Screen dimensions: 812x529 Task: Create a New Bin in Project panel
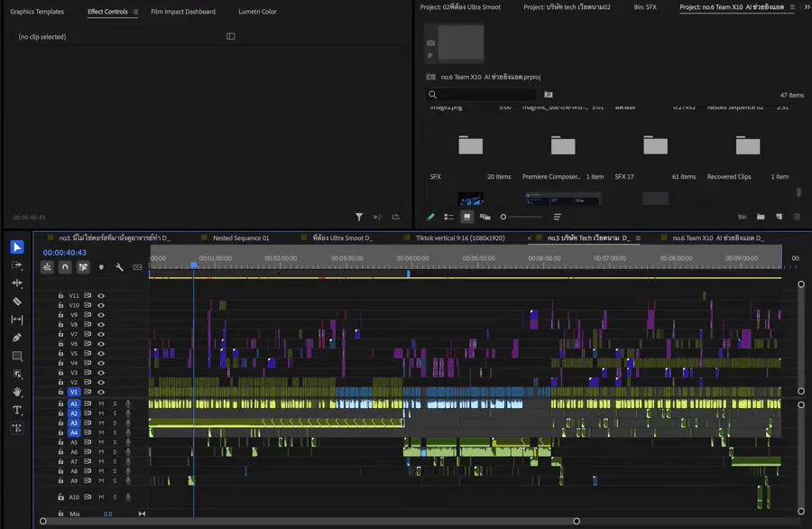[x=761, y=217]
